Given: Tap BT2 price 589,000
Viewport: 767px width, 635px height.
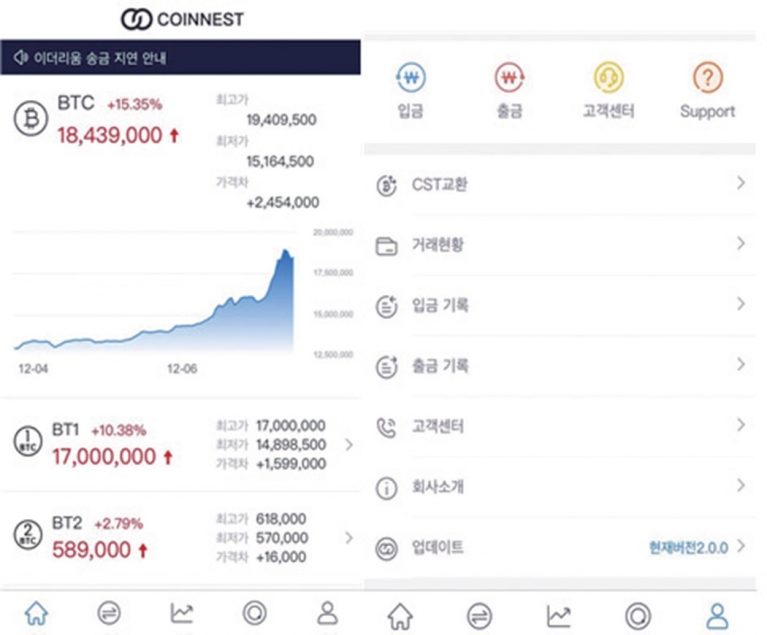Looking at the screenshot, I should click(x=91, y=550).
